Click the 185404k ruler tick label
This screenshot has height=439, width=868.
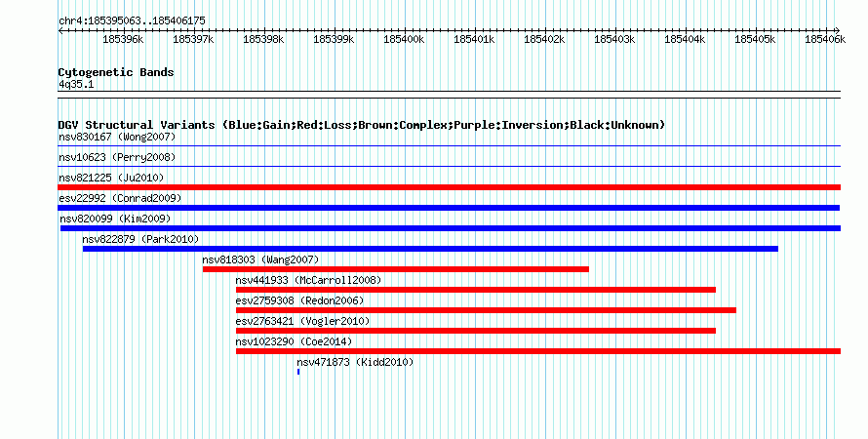point(685,39)
